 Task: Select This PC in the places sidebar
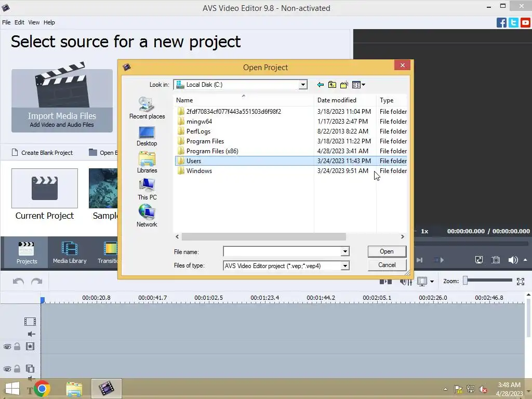click(147, 189)
